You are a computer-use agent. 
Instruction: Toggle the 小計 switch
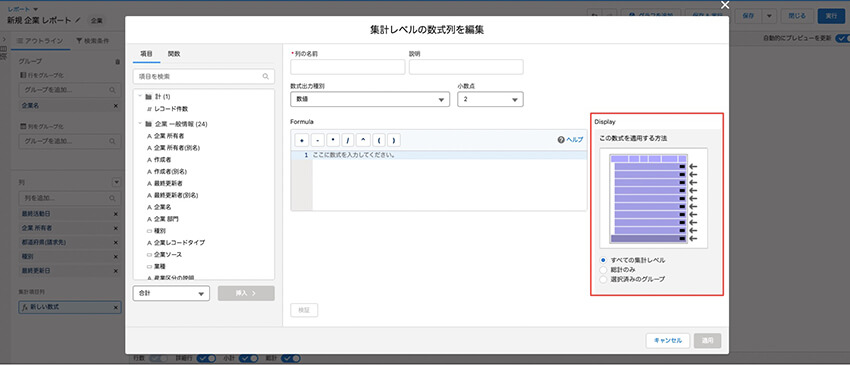pyautogui.click(x=249, y=358)
